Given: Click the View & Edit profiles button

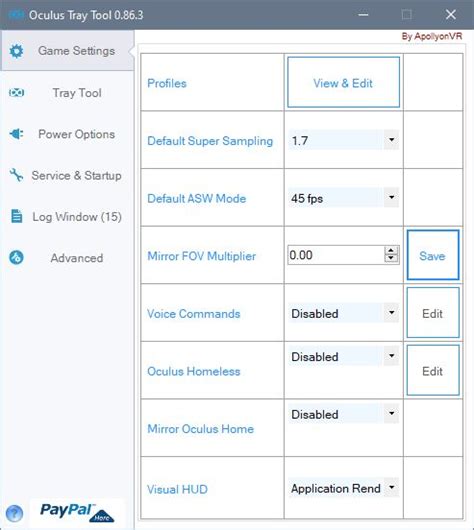Looking at the screenshot, I should [343, 82].
